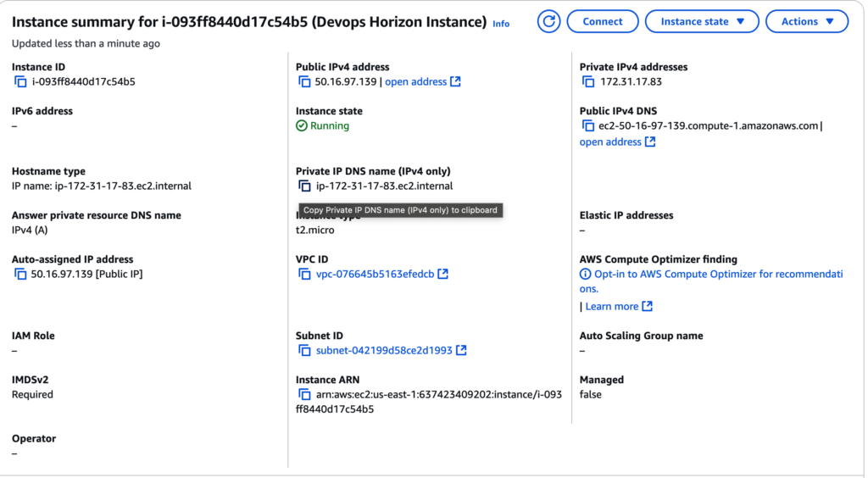Click the ec2-50-16-97-139.compute-1.amazonaws.com text
This screenshot has height=478, width=868.
coord(708,126)
